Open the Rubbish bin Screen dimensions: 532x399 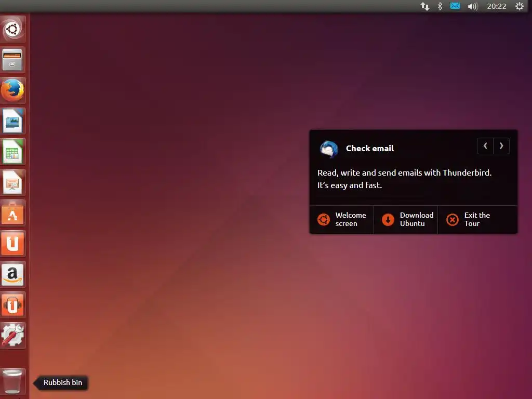pyautogui.click(x=12, y=381)
